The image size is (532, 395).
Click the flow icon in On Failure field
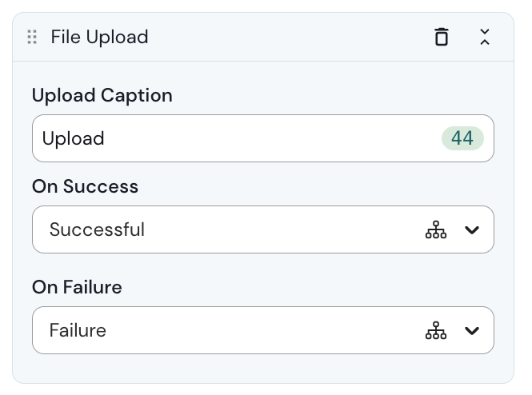(x=436, y=330)
